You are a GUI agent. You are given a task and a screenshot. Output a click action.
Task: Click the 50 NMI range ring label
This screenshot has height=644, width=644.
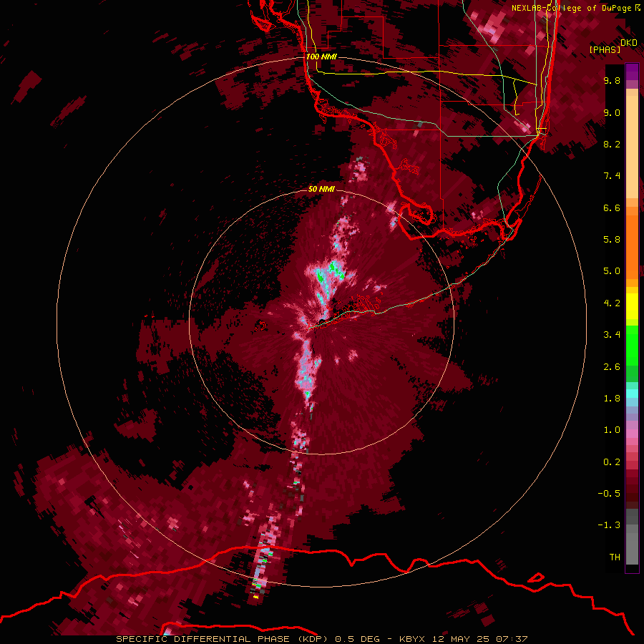(x=321, y=189)
